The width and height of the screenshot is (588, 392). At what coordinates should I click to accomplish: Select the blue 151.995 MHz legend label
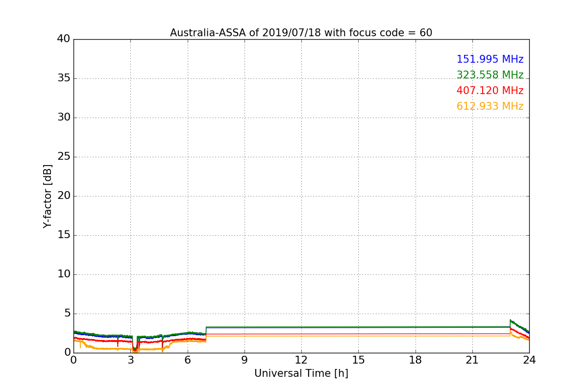pyautogui.click(x=490, y=59)
